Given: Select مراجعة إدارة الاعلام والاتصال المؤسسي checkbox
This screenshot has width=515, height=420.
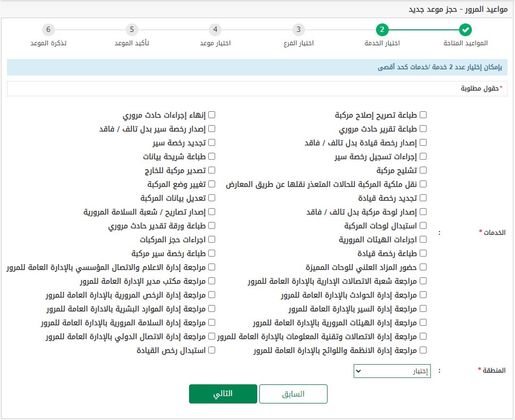Looking at the screenshot, I should click(x=212, y=267).
